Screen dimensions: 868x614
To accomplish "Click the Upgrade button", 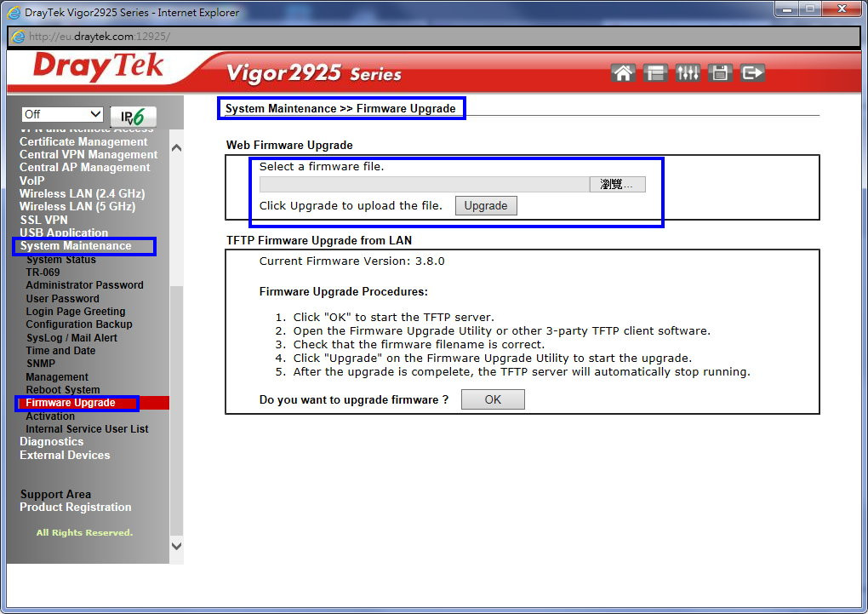I will pos(485,205).
